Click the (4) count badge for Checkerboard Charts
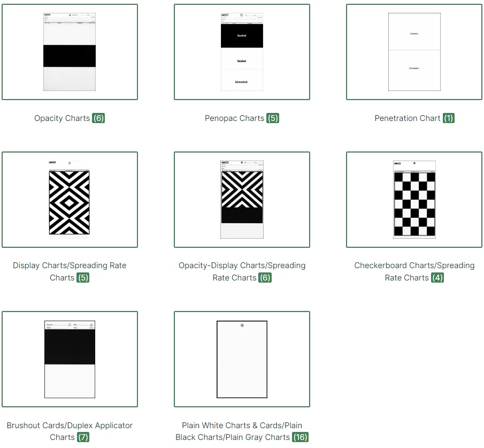 437,278
